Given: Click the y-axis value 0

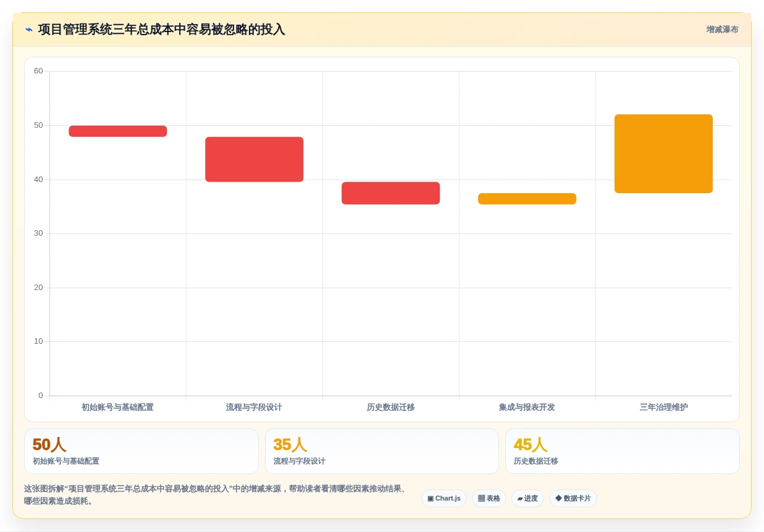Looking at the screenshot, I should [x=41, y=396].
